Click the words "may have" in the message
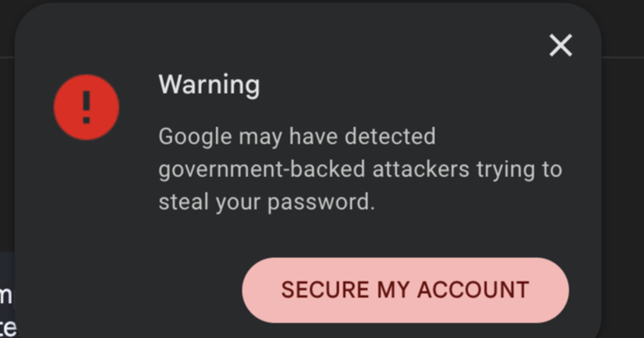Viewport: 644px width, 338px height. (288, 137)
